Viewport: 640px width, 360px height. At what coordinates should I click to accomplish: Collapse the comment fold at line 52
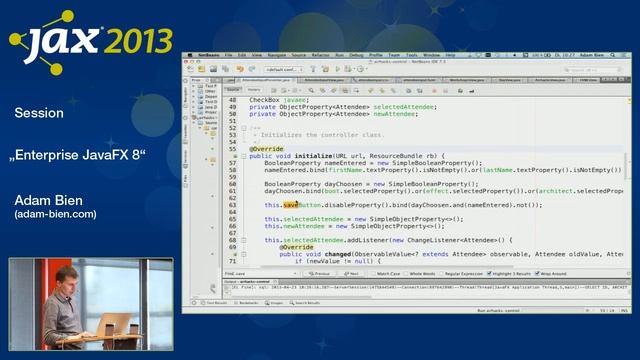[x=244, y=128]
